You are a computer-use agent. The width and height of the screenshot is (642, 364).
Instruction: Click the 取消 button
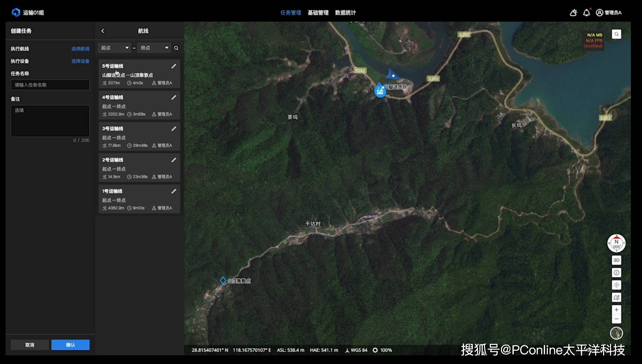click(x=30, y=345)
